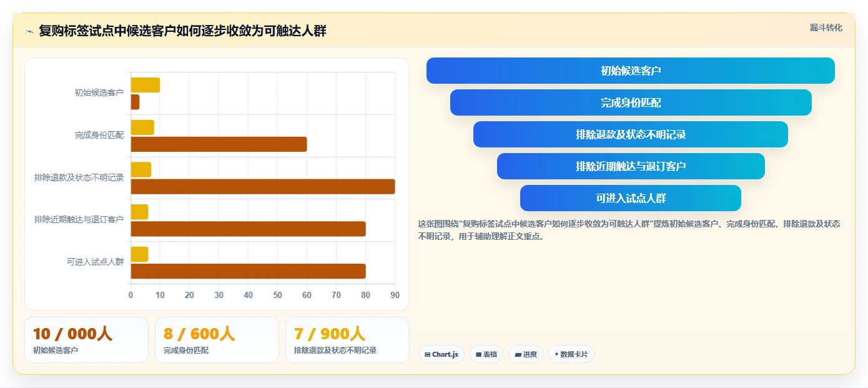Viewport: 868px width, 388px height.
Task: Click the chart axis label 完成身份匹配
Action: (x=99, y=135)
